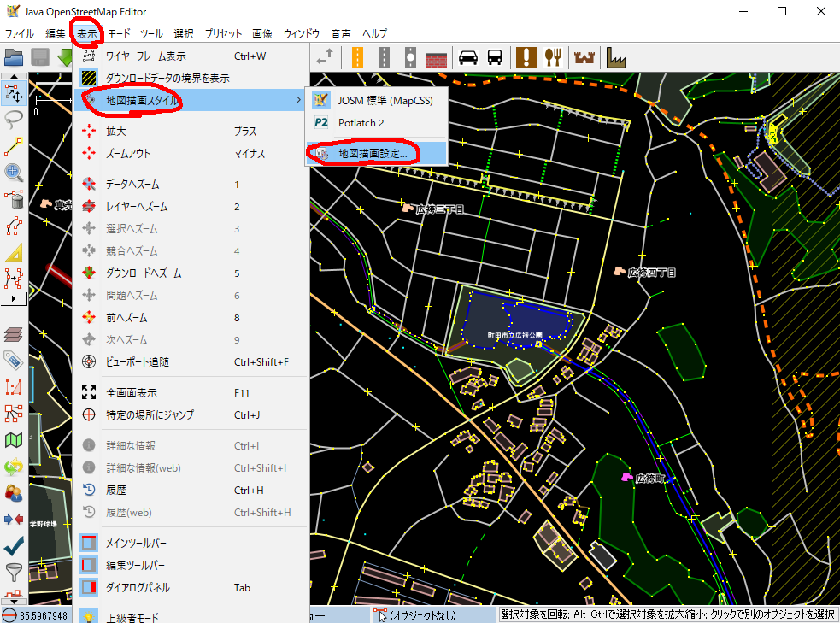Click the car preset toolbar icon
The width and height of the screenshot is (840, 623).
click(x=467, y=57)
